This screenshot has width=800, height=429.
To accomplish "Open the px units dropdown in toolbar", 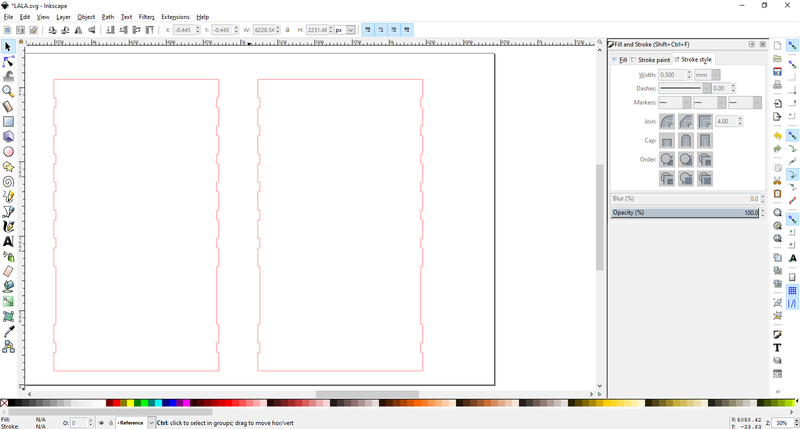I will [344, 30].
